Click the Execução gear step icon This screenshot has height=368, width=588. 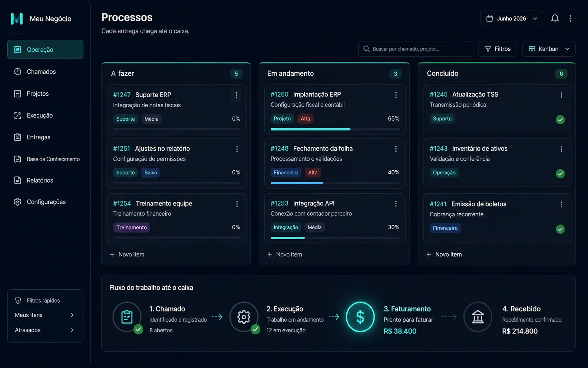point(244,317)
